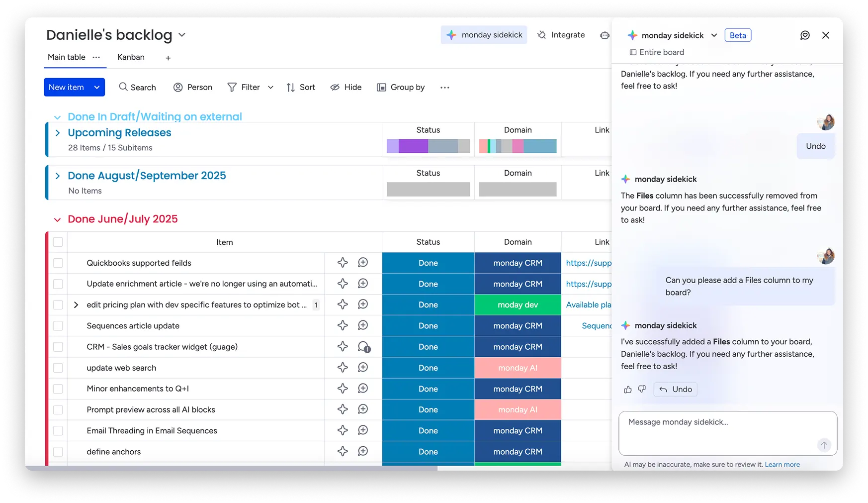Image resolution: width=868 pixels, height=503 pixels.
Task: Click the Beta badge
Action: point(738,35)
